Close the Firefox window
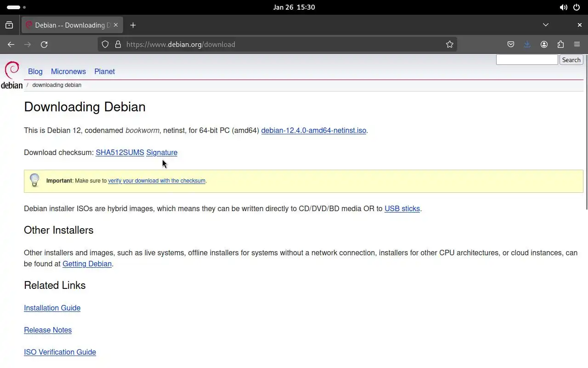 click(579, 25)
